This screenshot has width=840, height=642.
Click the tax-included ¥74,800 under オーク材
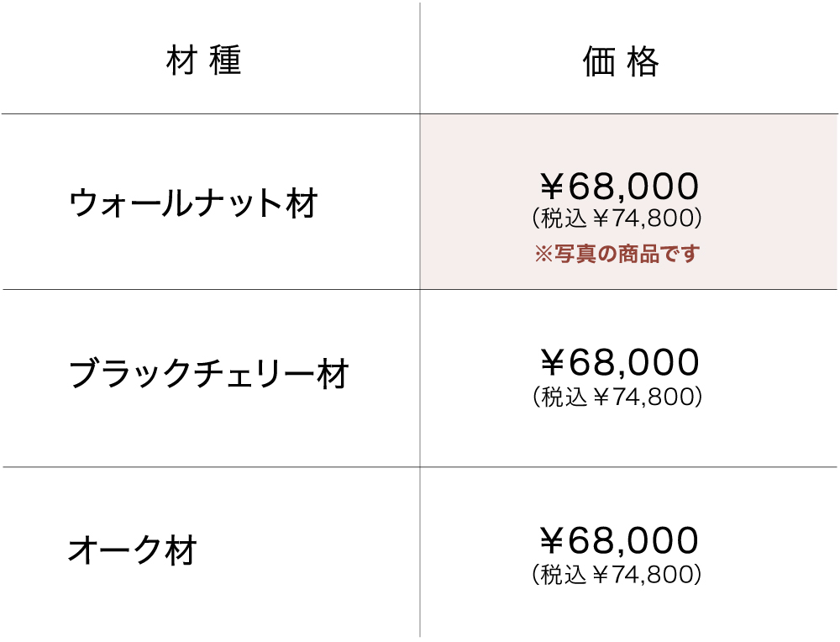tap(617, 575)
